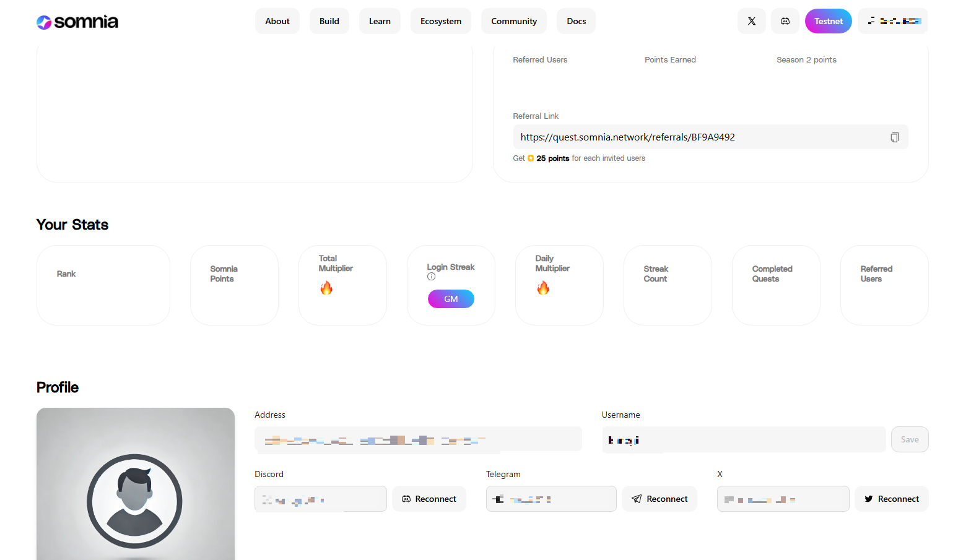The height and width of the screenshot is (560, 958).
Task: Click the Username input field
Action: coord(744,439)
